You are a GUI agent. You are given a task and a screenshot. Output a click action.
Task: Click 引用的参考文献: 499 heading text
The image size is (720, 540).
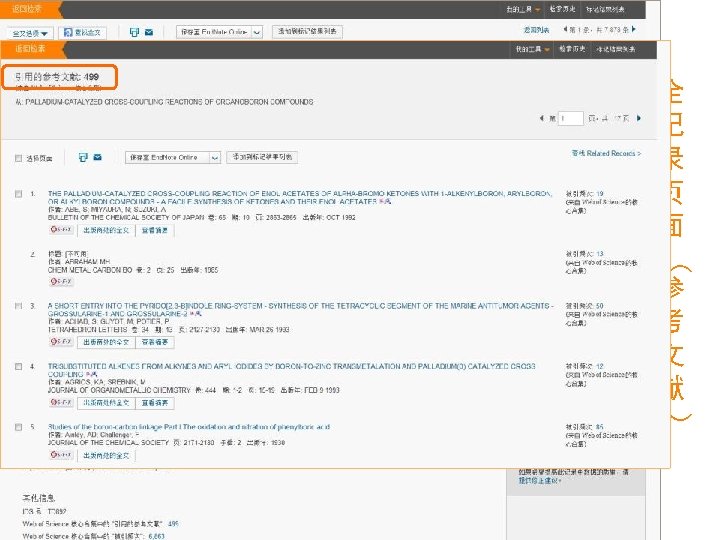pyautogui.click(x=57, y=77)
